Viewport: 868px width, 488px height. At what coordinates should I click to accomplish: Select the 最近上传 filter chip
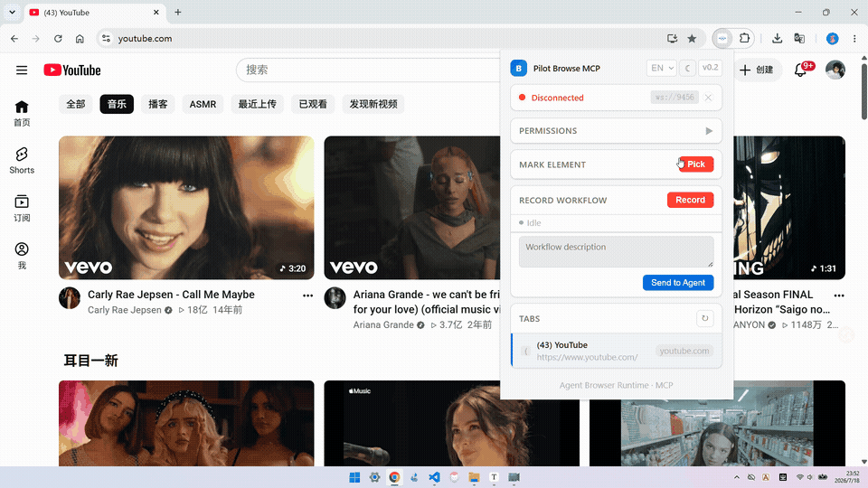[257, 104]
